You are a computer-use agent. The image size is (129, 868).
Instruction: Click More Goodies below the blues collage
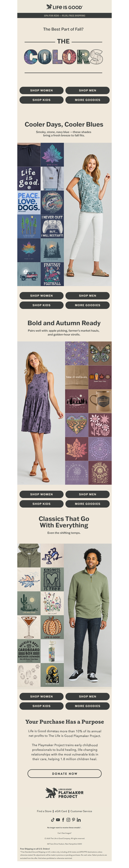(87, 305)
